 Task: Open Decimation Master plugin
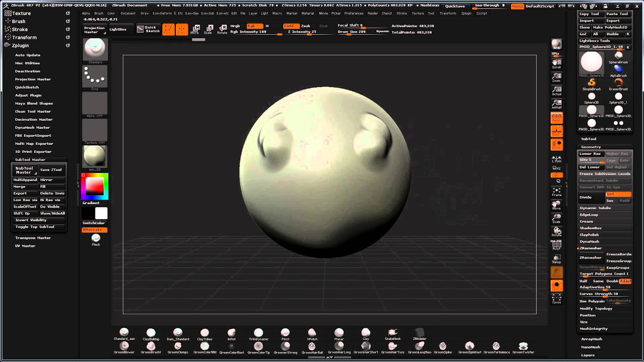pos(34,119)
